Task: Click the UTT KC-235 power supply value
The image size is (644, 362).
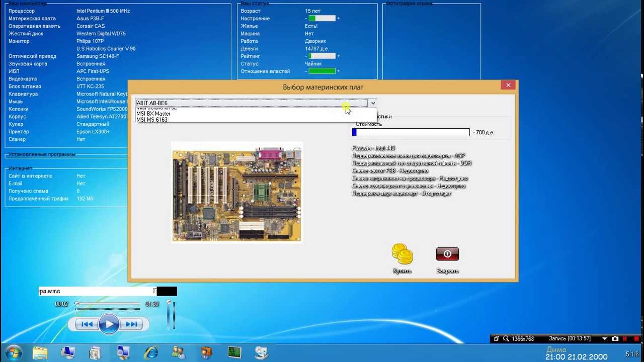Action: [x=90, y=86]
